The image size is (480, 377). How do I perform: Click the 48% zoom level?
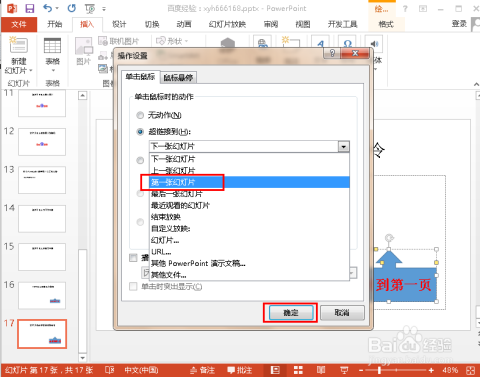450,370
